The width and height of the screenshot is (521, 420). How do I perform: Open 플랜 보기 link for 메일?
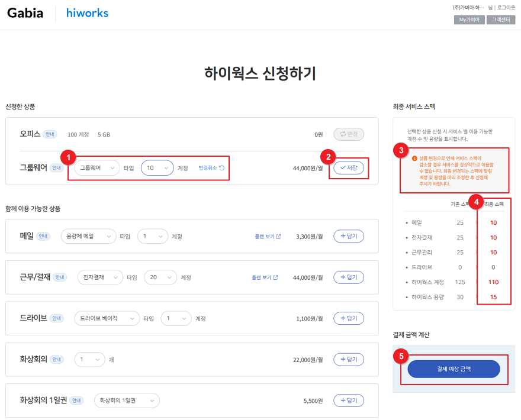coord(268,237)
